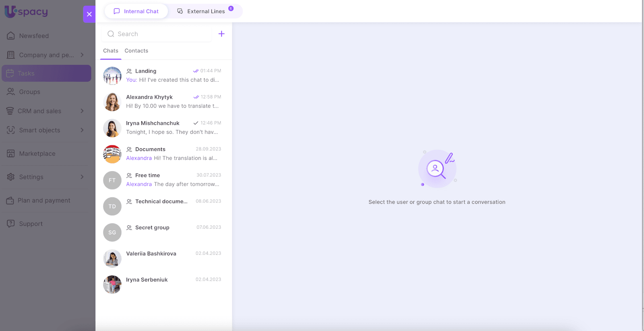
Task: Close the chat panel with X button
Action: pyautogui.click(x=89, y=14)
